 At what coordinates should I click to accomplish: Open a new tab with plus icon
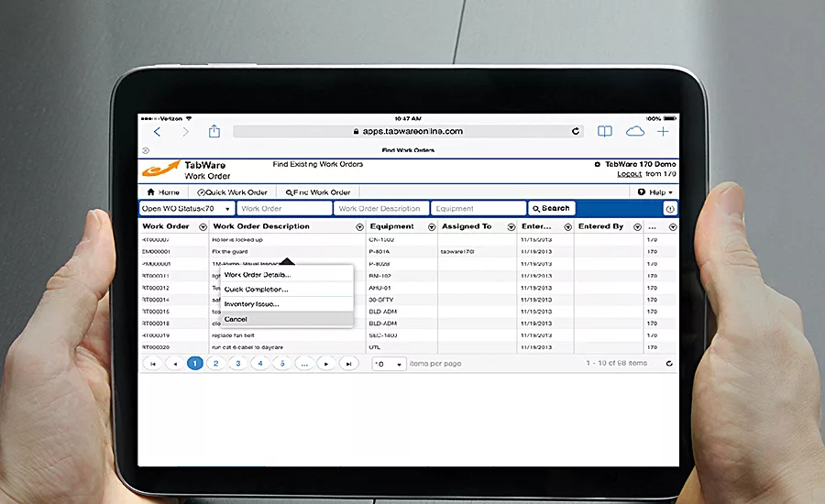663,131
